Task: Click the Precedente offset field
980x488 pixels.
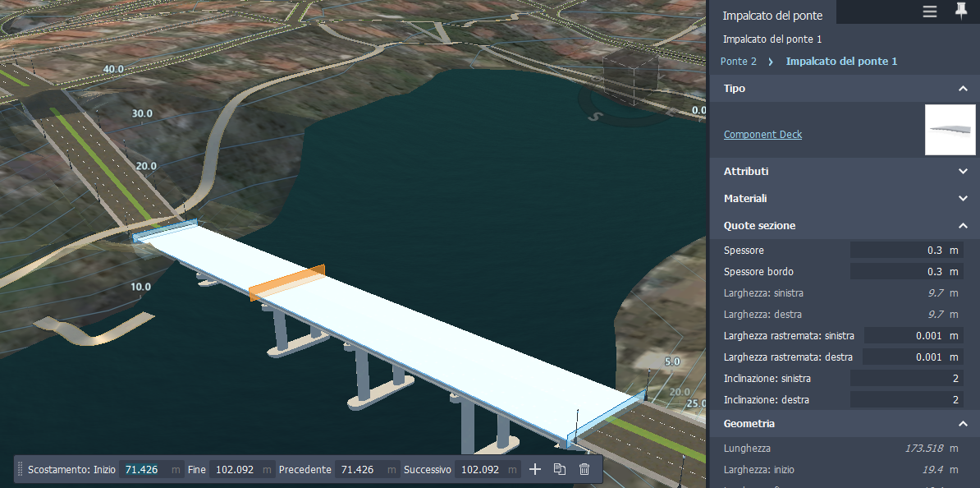Action: point(367,469)
